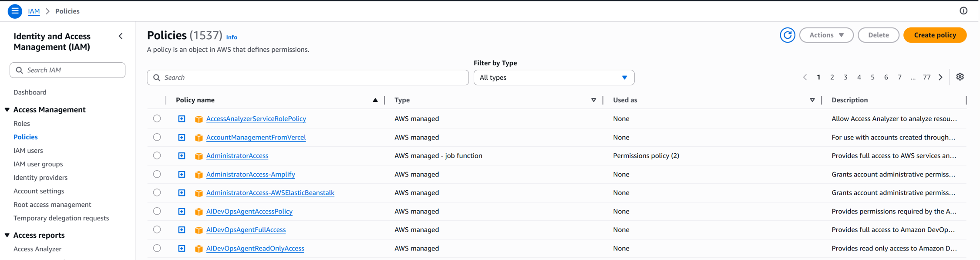This screenshot has width=980, height=260.
Task: Open Account settings in sidebar
Action: coord(39,191)
